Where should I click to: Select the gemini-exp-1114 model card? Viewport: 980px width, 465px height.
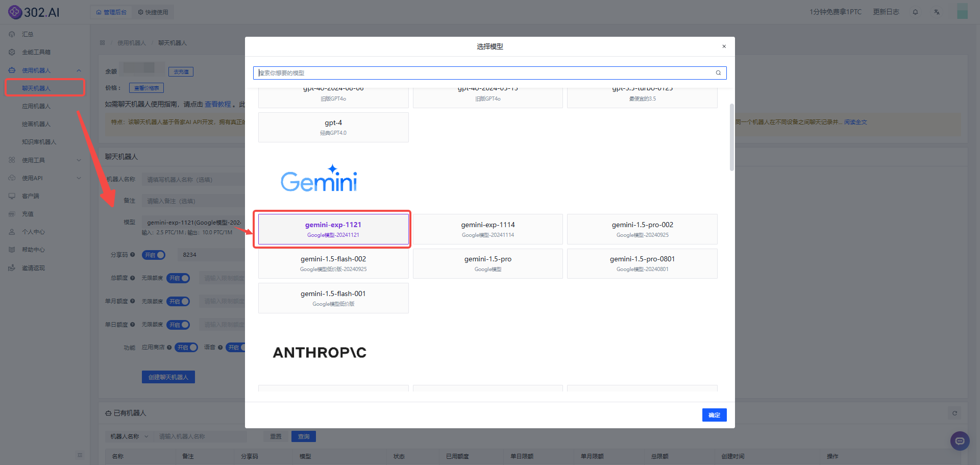(488, 229)
